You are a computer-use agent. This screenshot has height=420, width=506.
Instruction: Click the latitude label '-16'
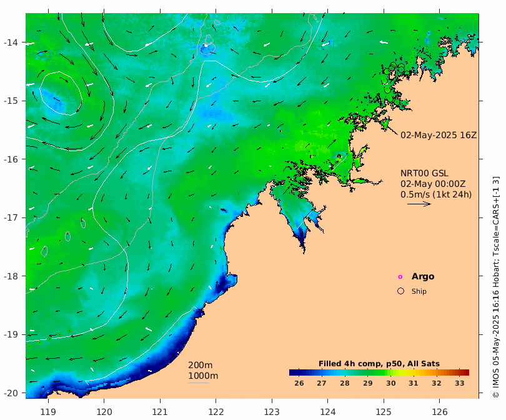(x=11, y=159)
